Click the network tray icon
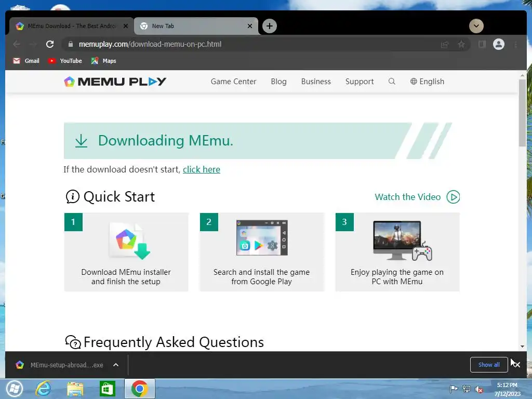The height and width of the screenshot is (399, 532). (466, 389)
